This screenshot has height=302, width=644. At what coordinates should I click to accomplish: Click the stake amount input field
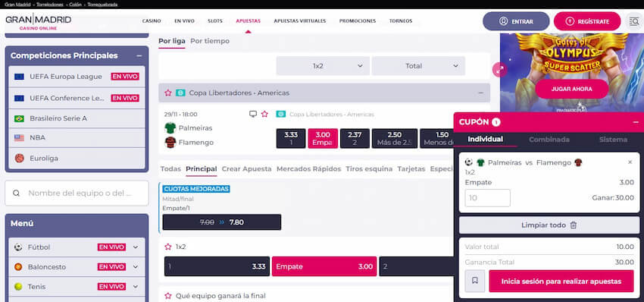pos(487,198)
